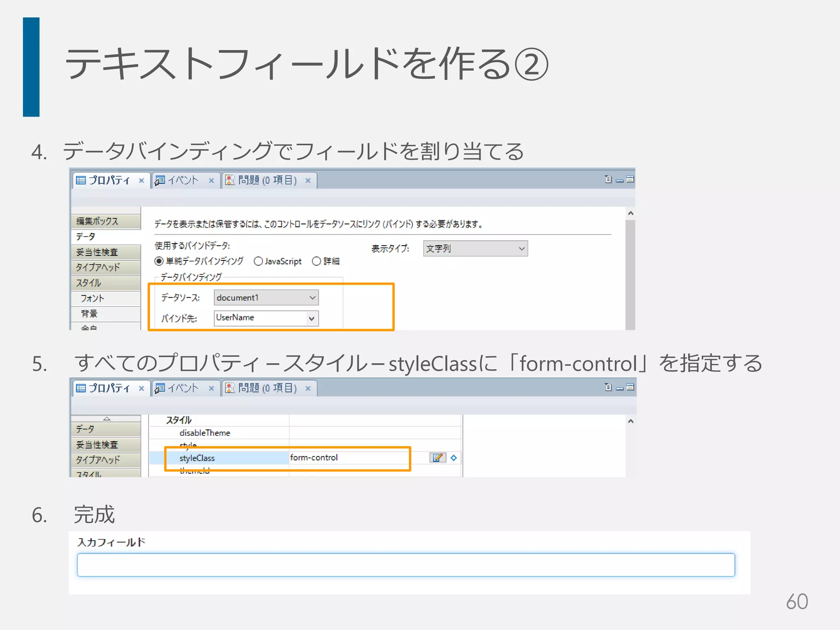Open the styleClass edit dialog icon

click(438, 458)
